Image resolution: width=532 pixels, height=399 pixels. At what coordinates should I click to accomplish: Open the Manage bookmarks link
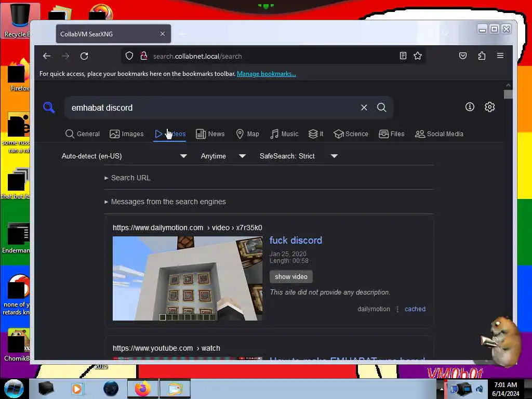[267, 74]
